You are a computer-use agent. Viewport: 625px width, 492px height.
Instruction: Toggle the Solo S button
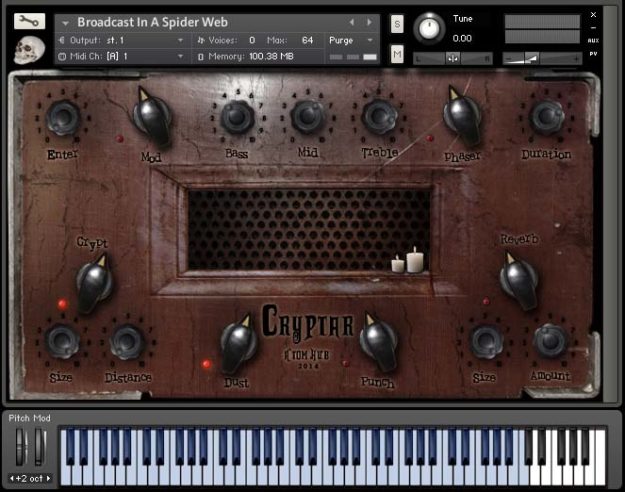[397, 25]
